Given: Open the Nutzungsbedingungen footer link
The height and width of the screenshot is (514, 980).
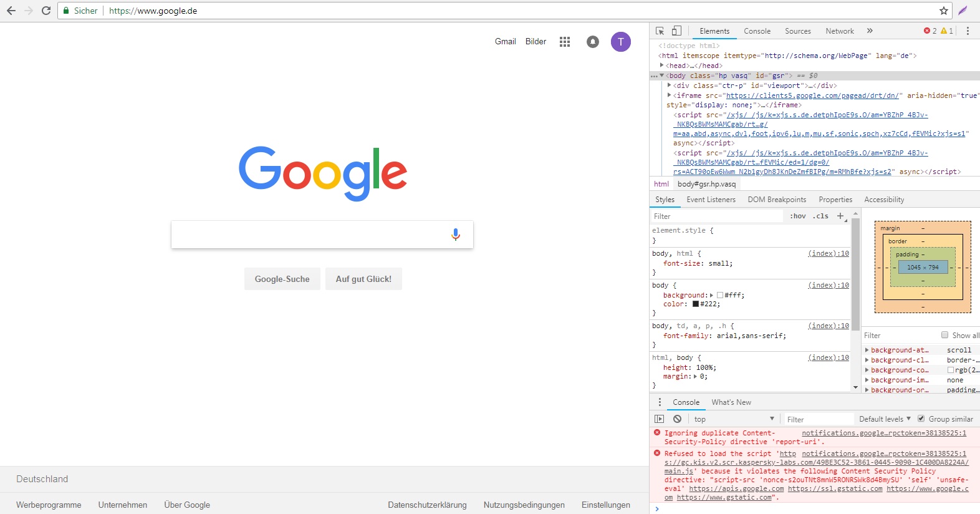Looking at the screenshot, I should (x=524, y=505).
